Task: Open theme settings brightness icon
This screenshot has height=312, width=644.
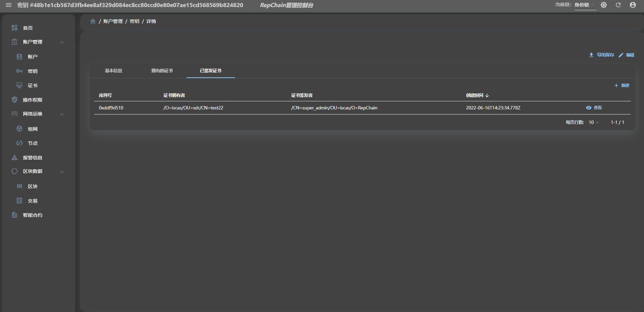Action: coord(604,5)
